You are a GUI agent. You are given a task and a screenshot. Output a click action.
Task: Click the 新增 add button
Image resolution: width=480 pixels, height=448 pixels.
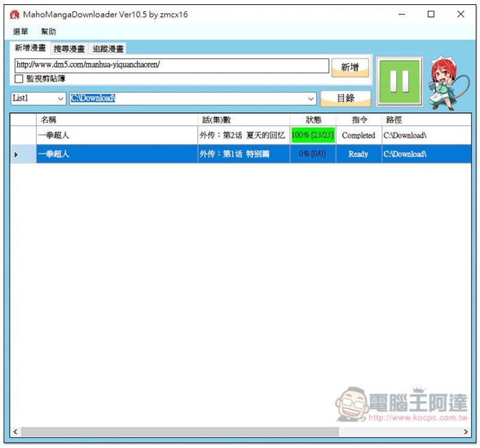point(350,67)
